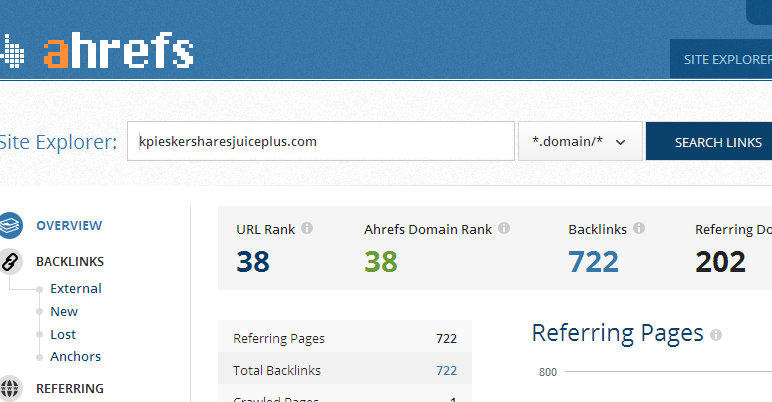Focus the Site Explorer domain input field

[321, 141]
